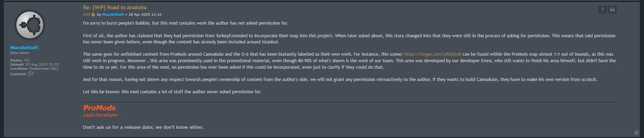This screenshot has height=138, width=644.
Task: Click the post page icon beside #39
Action: coord(93,15)
